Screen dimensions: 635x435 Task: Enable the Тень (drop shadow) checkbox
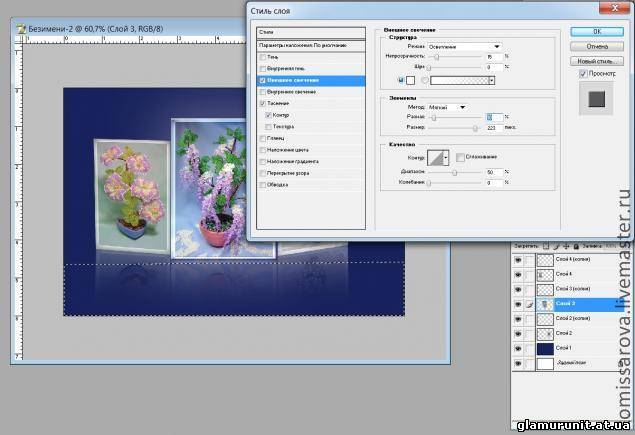click(x=263, y=57)
